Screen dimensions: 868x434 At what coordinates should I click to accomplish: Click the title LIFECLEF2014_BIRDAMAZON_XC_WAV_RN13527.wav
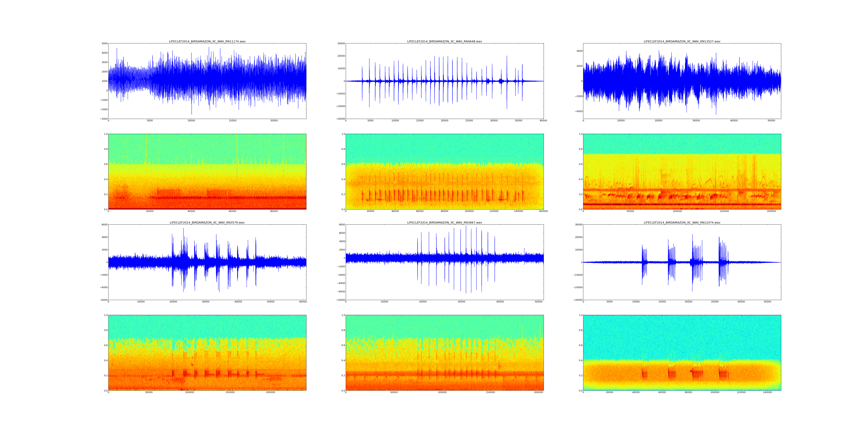[x=682, y=41]
